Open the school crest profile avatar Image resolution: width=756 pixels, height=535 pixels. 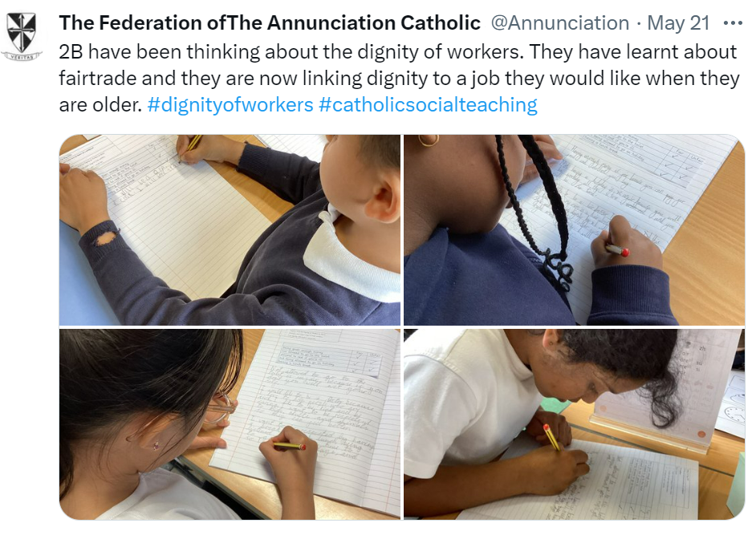22,36
